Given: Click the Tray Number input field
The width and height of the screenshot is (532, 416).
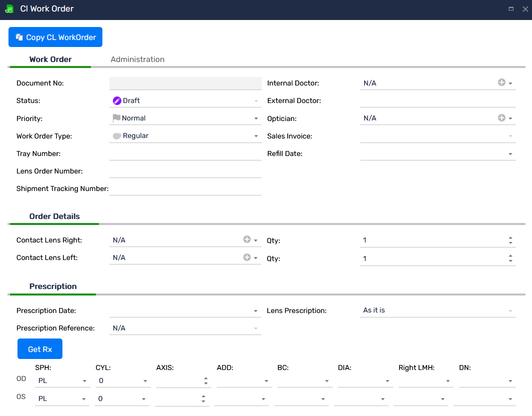Looking at the screenshot, I should tap(185, 153).
